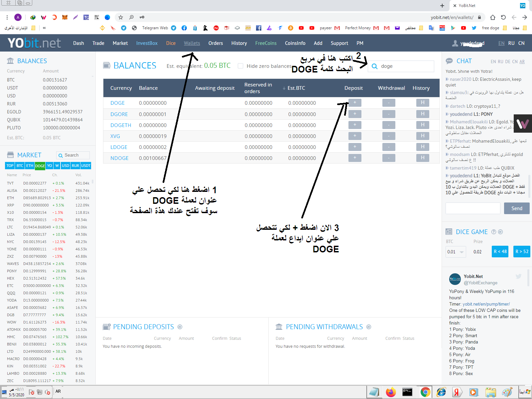Select the BTC market tab
532x399 pixels.
(x=20, y=166)
